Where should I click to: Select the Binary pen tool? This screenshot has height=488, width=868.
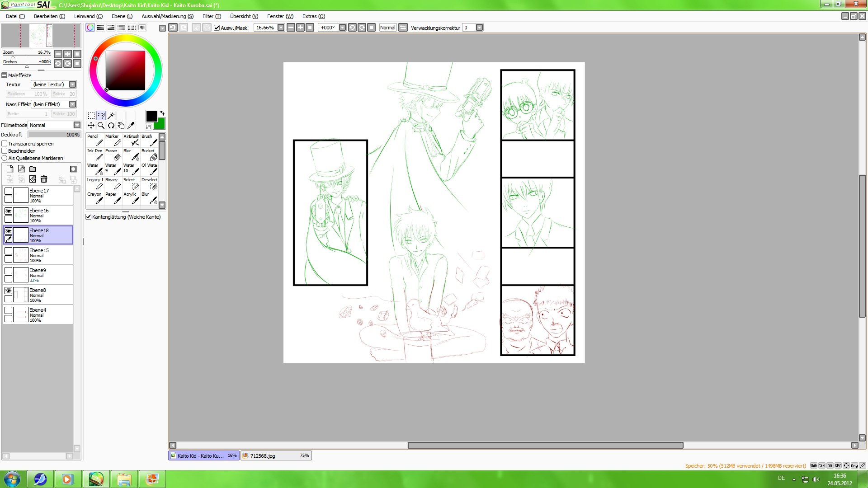113,183
